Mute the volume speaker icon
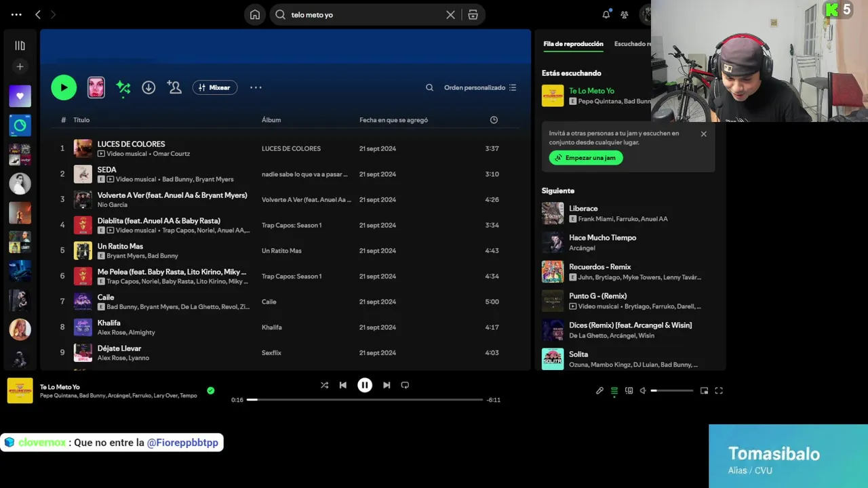 pos(643,390)
